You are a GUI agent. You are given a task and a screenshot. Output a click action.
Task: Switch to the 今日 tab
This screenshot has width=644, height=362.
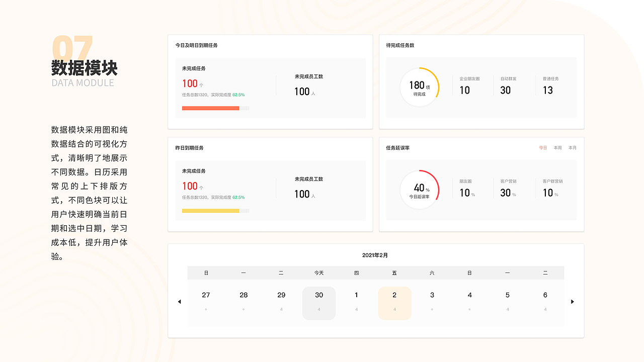click(543, 148)
